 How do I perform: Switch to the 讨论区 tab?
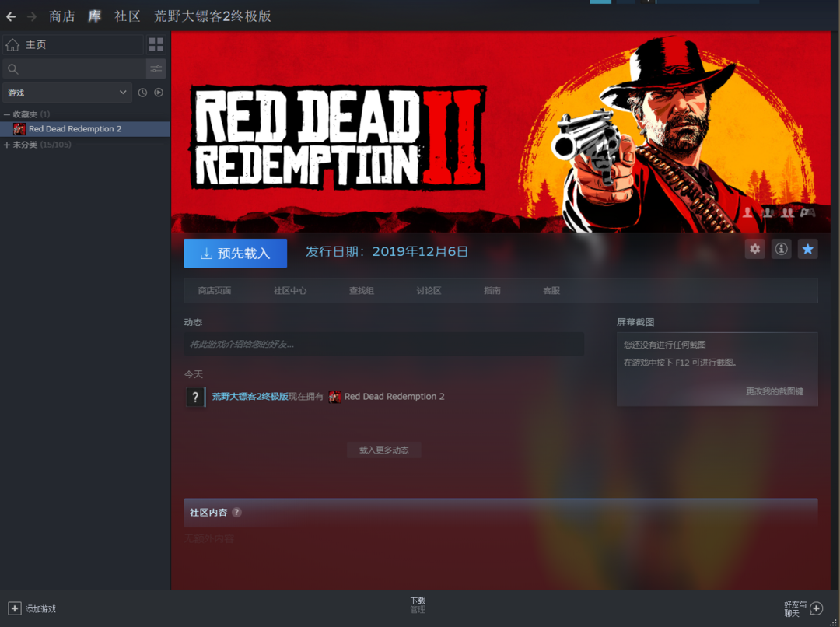tap(429, 291)
